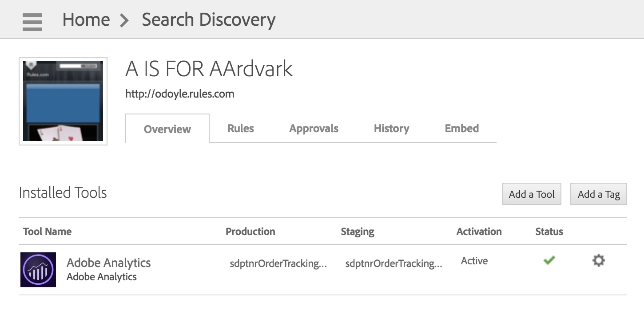644x314 pixels.
Task: Click the breadcrumb chevron after Home
Action: tap(125, 20)
